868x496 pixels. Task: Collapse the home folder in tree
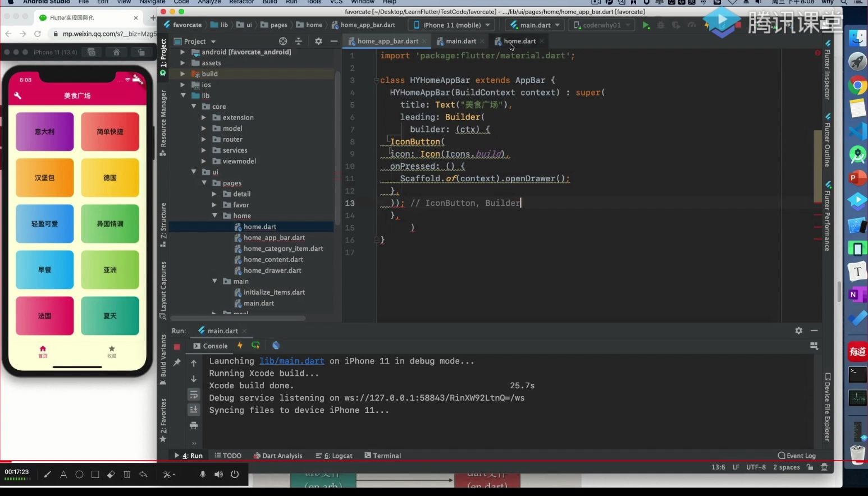(214, 215)
